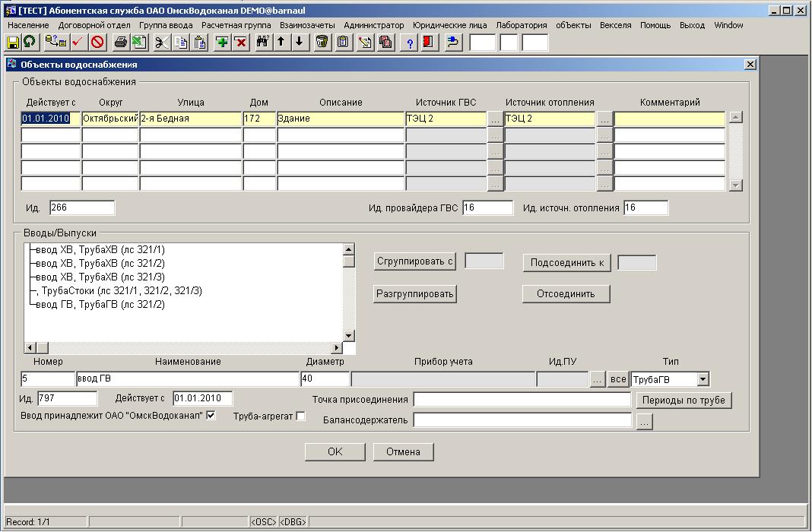This screenshot has width=812, height=532.
Task: Click the scissors cut icon
Action: pos(161,43)
